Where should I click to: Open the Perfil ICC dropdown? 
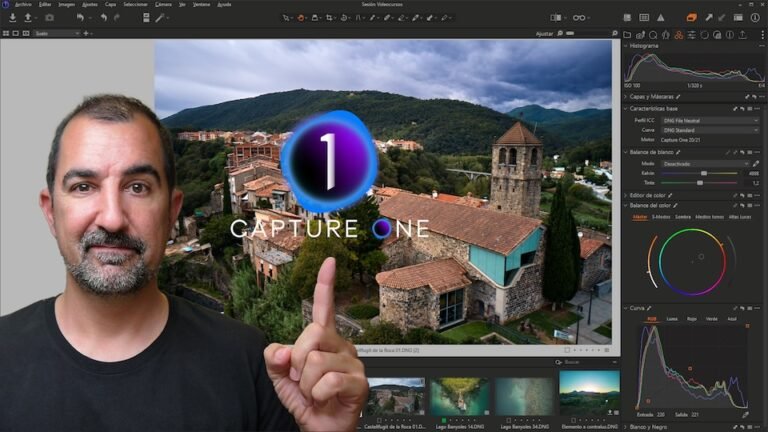710,120
